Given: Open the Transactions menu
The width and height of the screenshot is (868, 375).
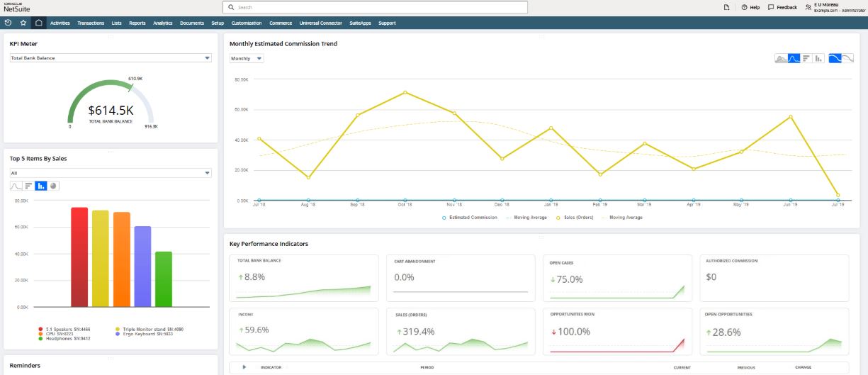Looking at the screenshot, I should click(x=91, y=23).
